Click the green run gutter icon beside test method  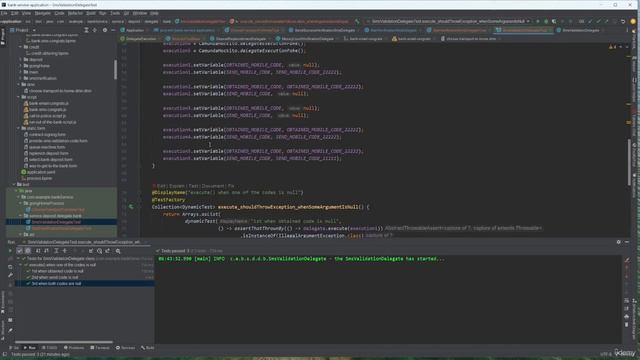tap(131, 207)
